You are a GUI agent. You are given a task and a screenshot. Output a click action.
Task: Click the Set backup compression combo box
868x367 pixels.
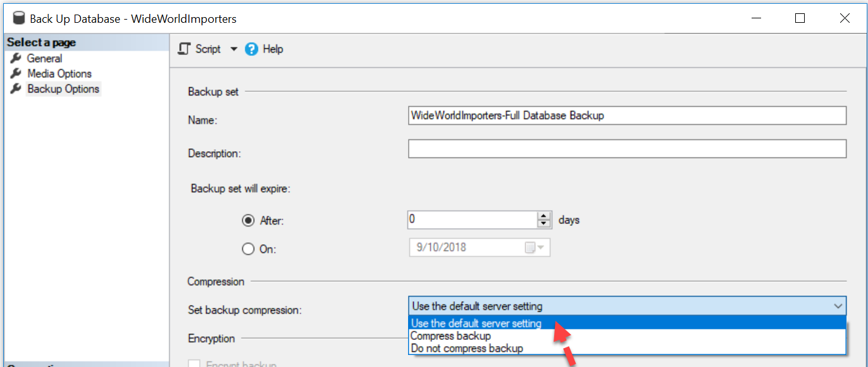[627, 306]
